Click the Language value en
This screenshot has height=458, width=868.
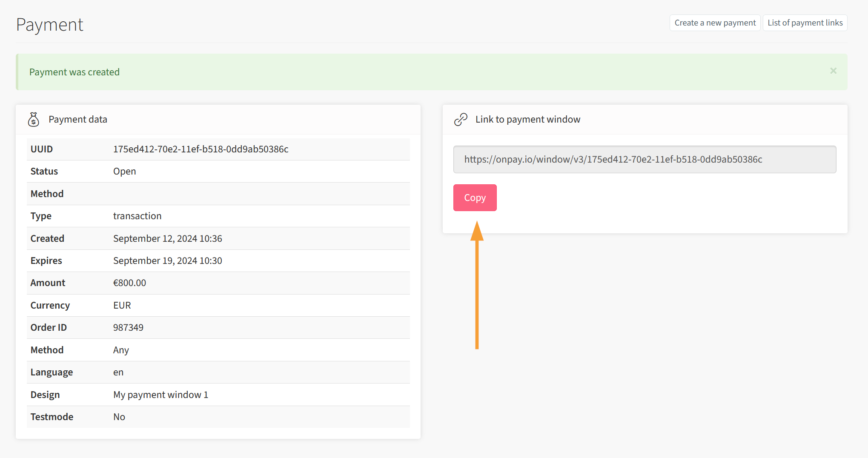click(118, 372)
